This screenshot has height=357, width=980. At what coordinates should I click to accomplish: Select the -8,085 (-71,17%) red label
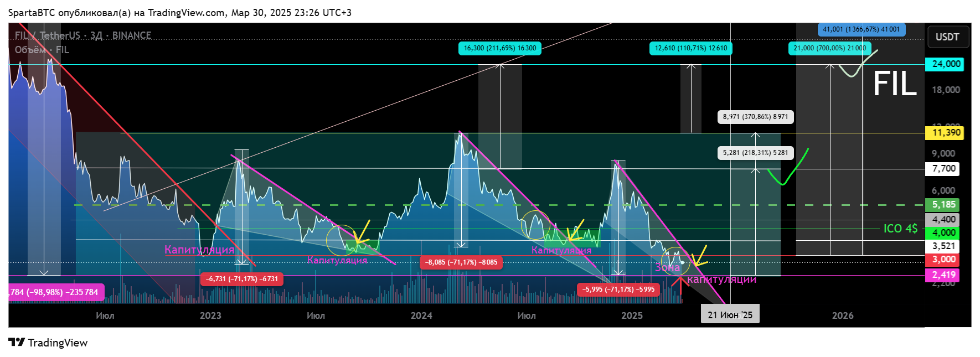(461, 262)
